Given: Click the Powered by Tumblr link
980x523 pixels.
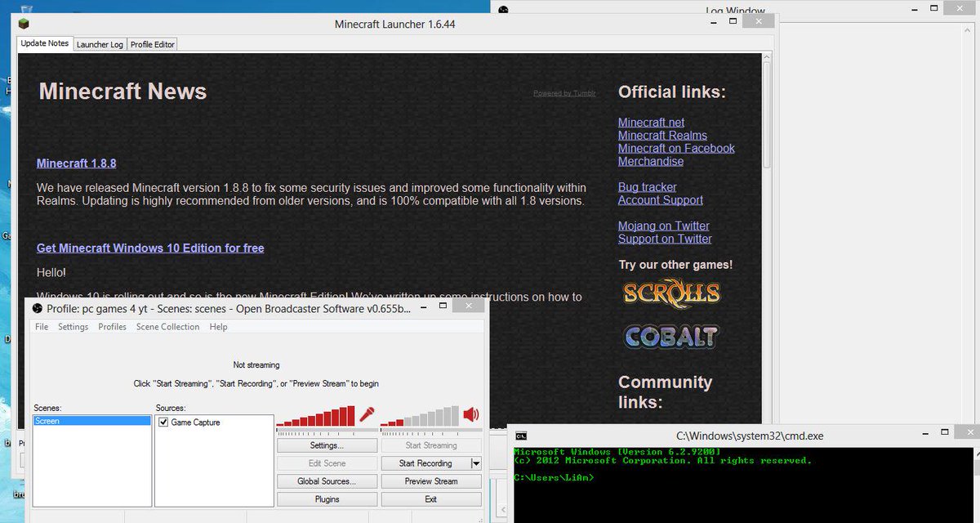Looking at the screenshot, I should click(564, 93).
